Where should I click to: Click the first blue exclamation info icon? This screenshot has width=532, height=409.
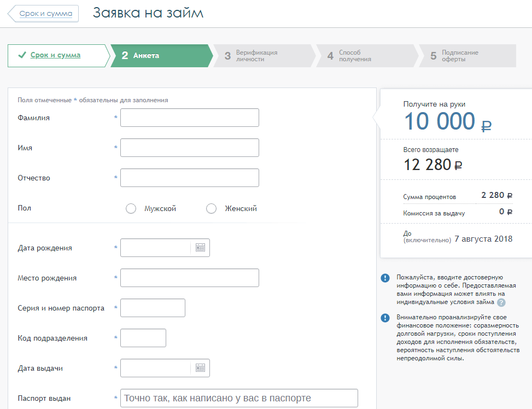(x=385, y=278)
